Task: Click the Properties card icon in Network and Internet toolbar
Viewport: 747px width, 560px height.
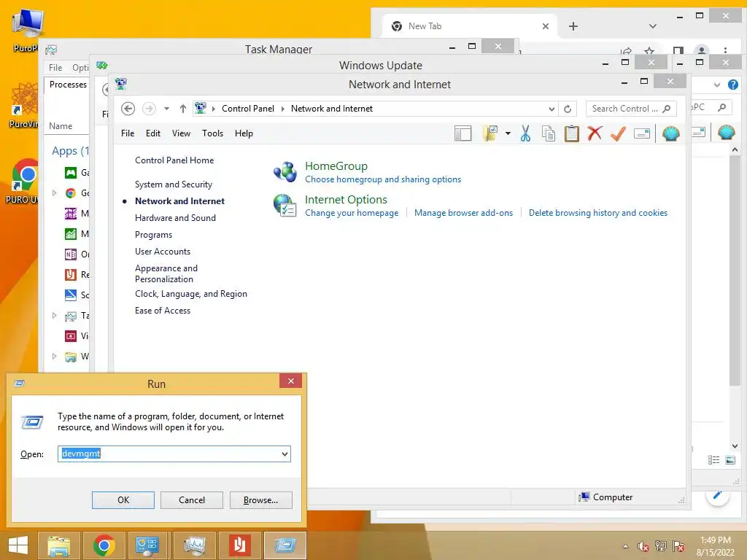Action: coord(642,134)
